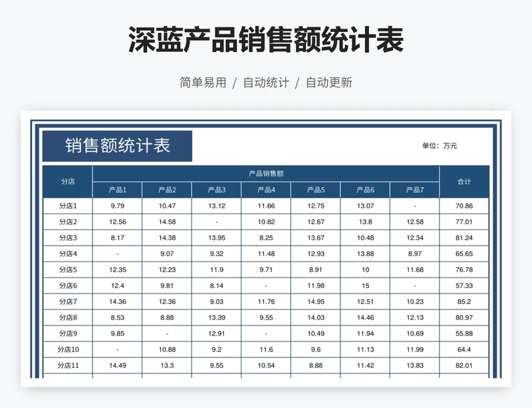Click the 55.88 total for 分店9

click(464, 333)
